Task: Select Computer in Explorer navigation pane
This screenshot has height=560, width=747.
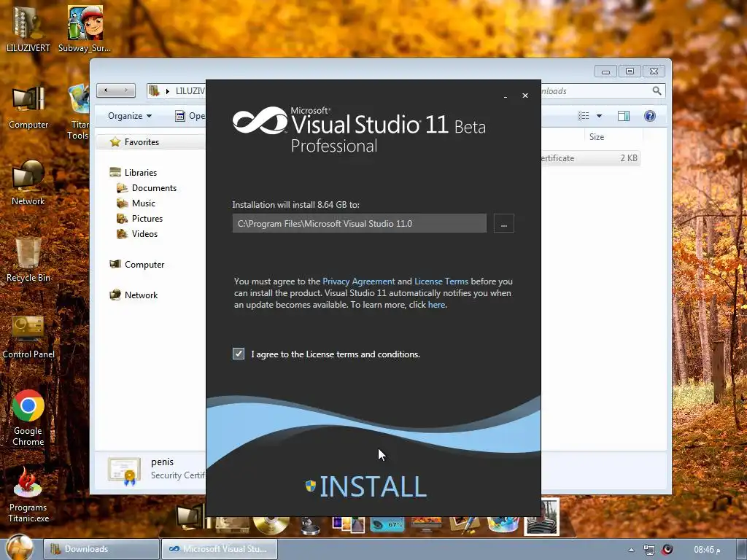Action: (144, 264)
